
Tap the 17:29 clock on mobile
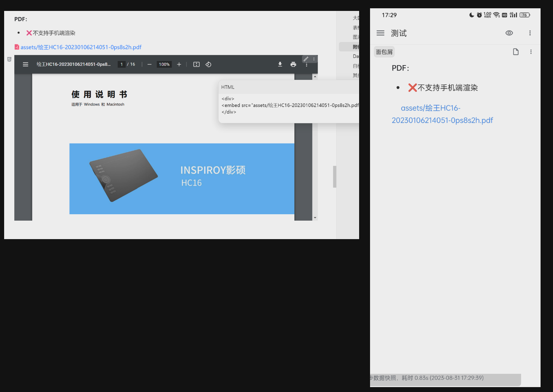tap(389, 15)
